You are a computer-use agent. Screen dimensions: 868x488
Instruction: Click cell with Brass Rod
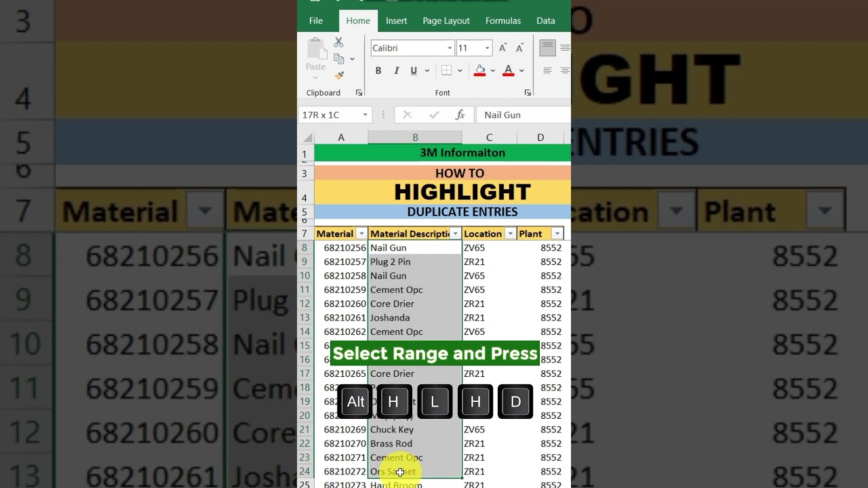pos(415,443)
